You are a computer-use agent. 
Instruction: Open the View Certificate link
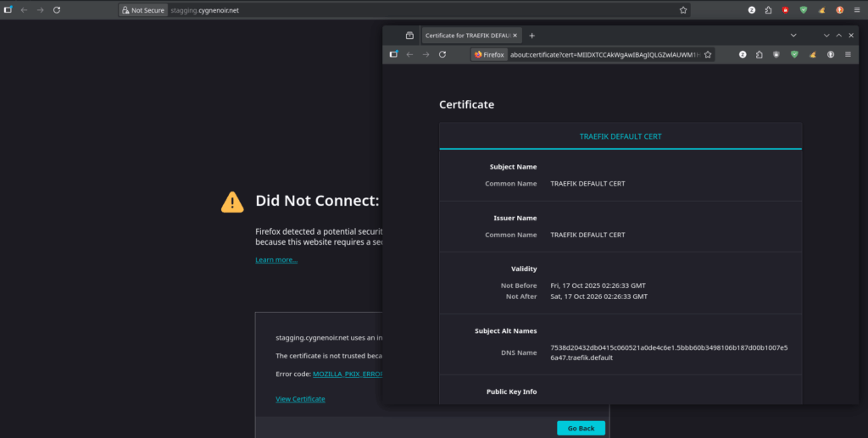click(300, 399)
